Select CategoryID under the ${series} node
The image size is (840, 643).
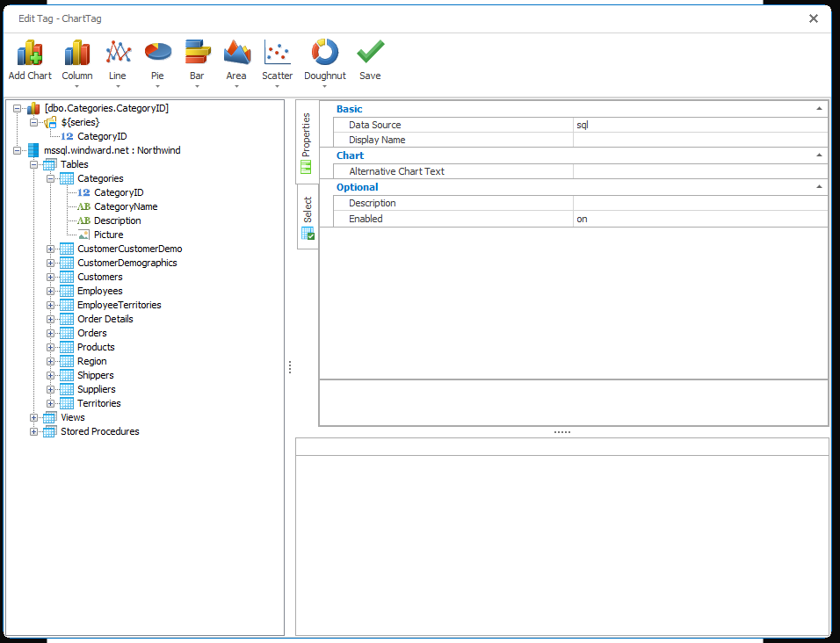point(102,136)
